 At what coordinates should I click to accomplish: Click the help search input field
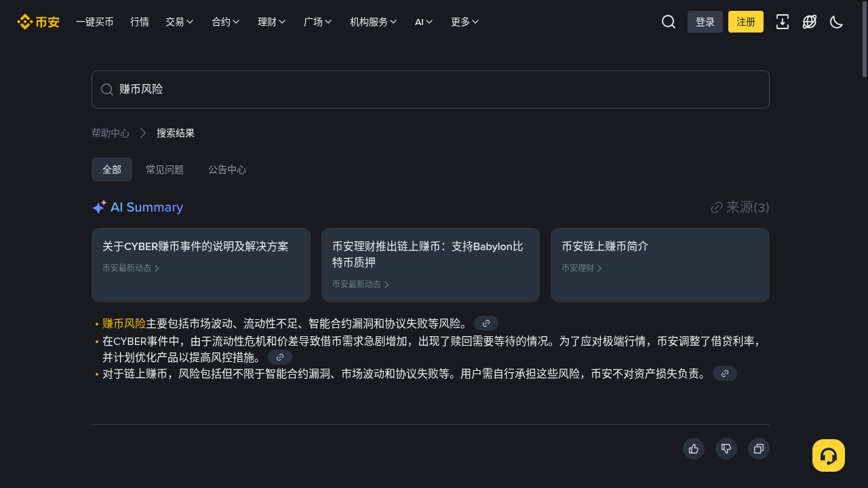[x=431, y=89]
